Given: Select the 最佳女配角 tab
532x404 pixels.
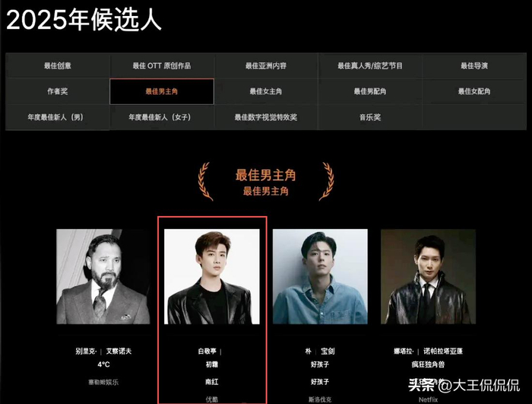Looking at the screenshot, I should 474,91.
